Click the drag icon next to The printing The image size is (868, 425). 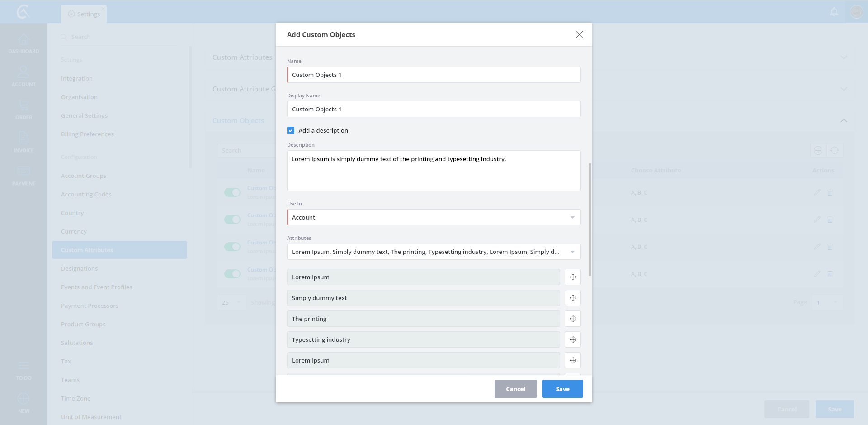tap(573, 319)
